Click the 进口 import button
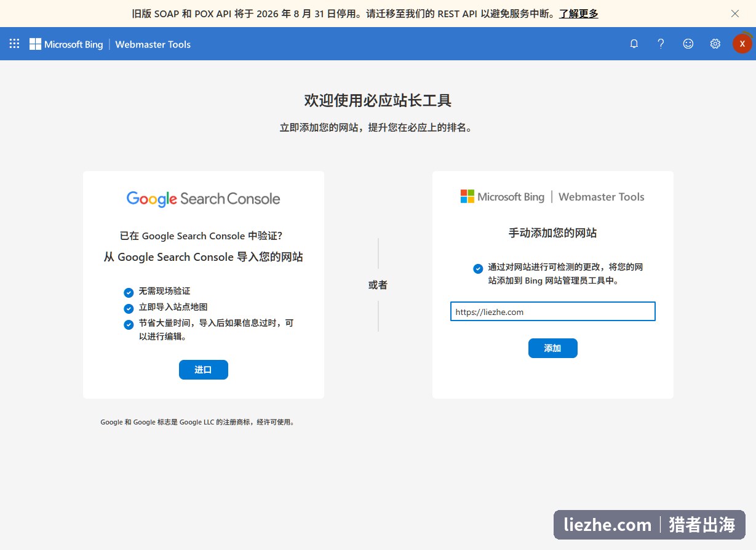This screenshot has height=550, width=756. pos(204,370)
